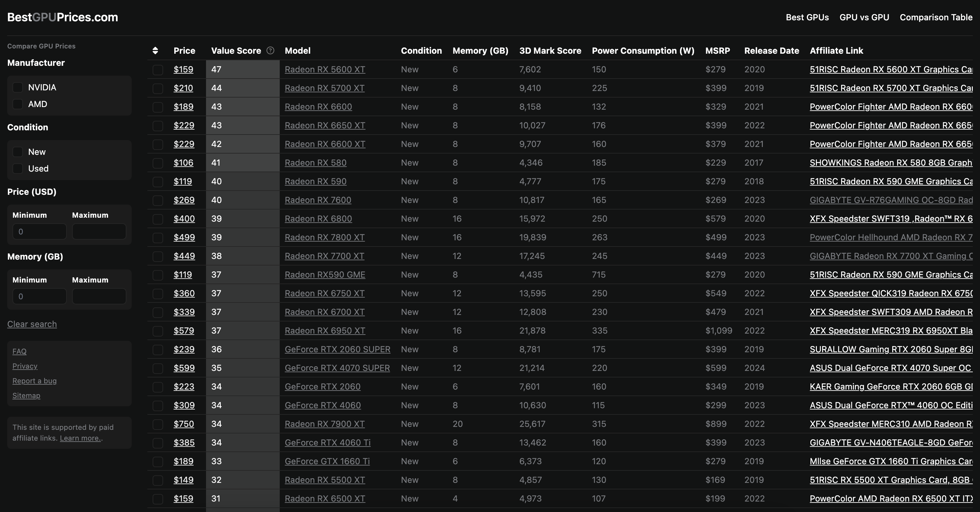Open the Radeon RX 6700 XT model link
This screenshot has height=512, width=980.
(325, 312)
